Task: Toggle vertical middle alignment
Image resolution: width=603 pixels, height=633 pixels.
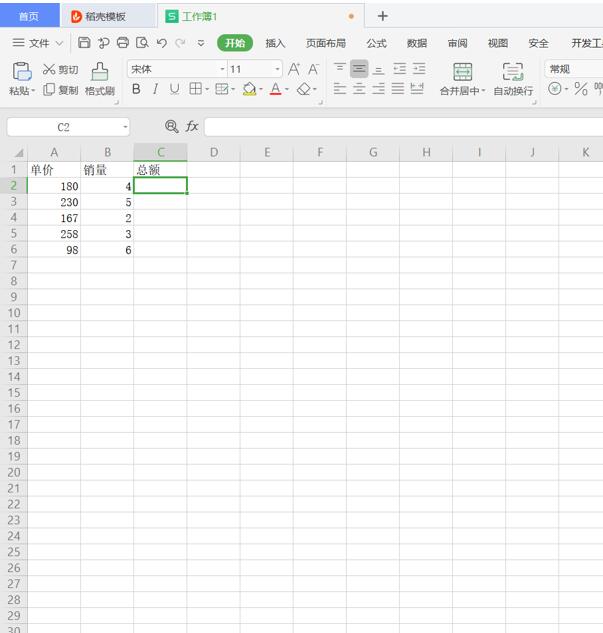Action: tap(359, 69)
